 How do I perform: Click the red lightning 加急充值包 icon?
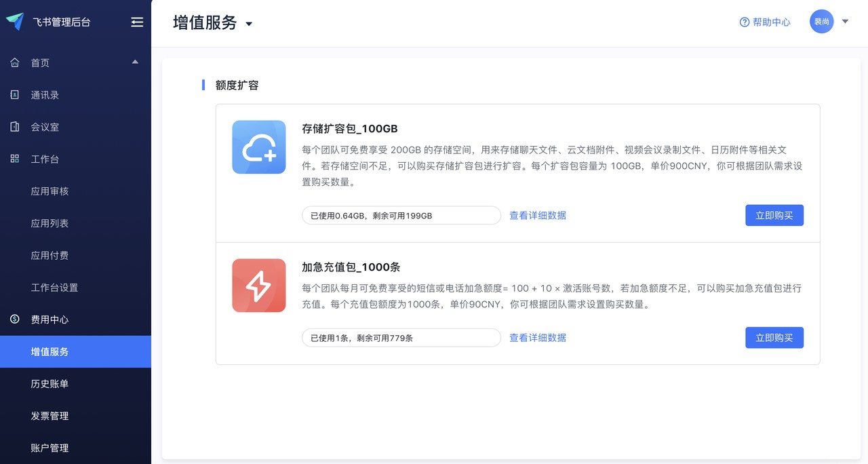(258, 286)
